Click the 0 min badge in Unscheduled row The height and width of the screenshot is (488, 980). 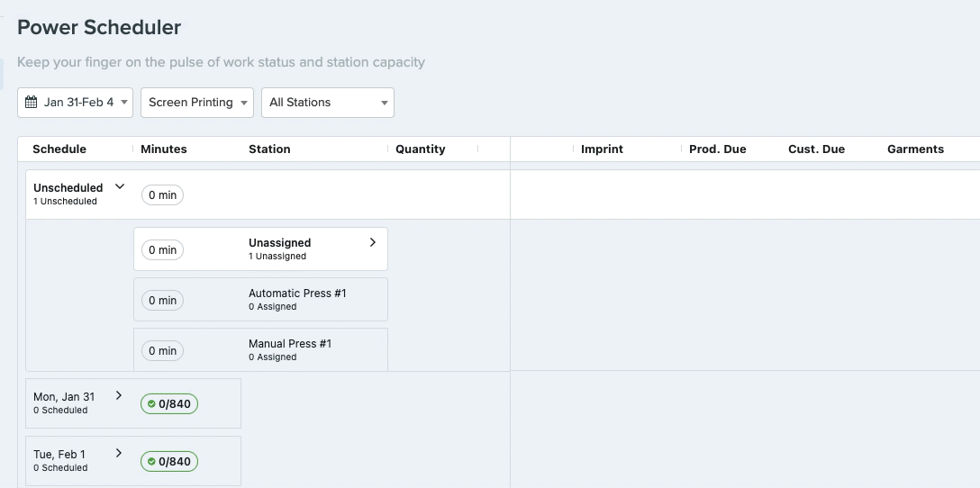pos(162,195)
